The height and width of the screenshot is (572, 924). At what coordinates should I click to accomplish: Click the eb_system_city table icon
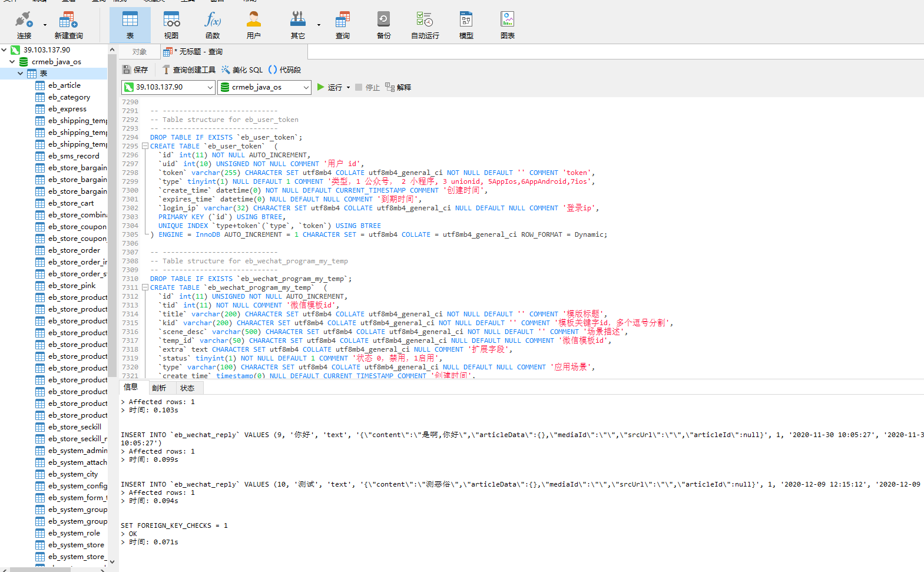click(x=40, y=474)
